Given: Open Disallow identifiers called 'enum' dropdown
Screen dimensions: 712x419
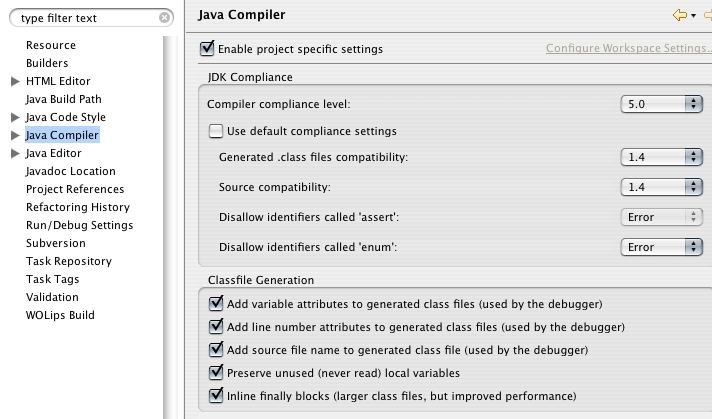Looking at the screenshot, I should click(x=661, y=247).
